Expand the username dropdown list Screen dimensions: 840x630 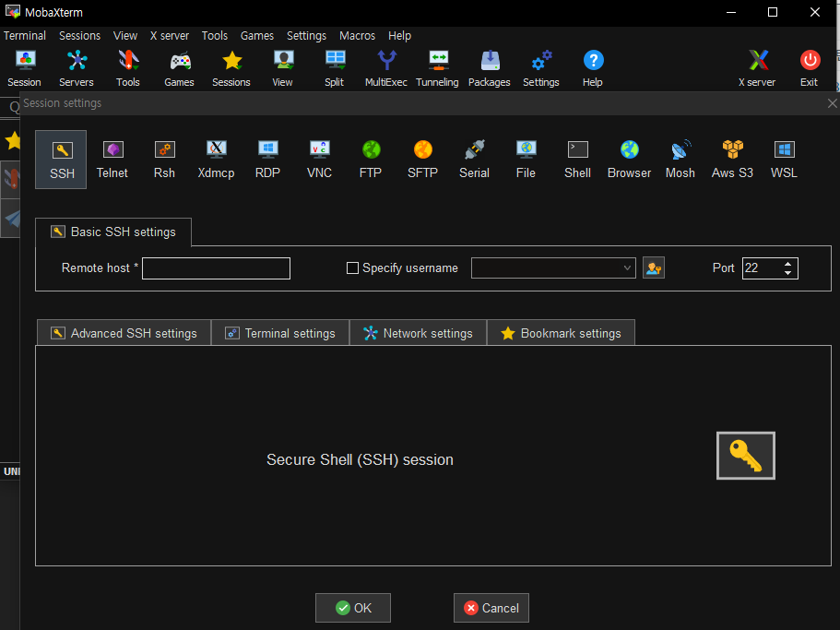pyautogui.click(x=627, y=267)
